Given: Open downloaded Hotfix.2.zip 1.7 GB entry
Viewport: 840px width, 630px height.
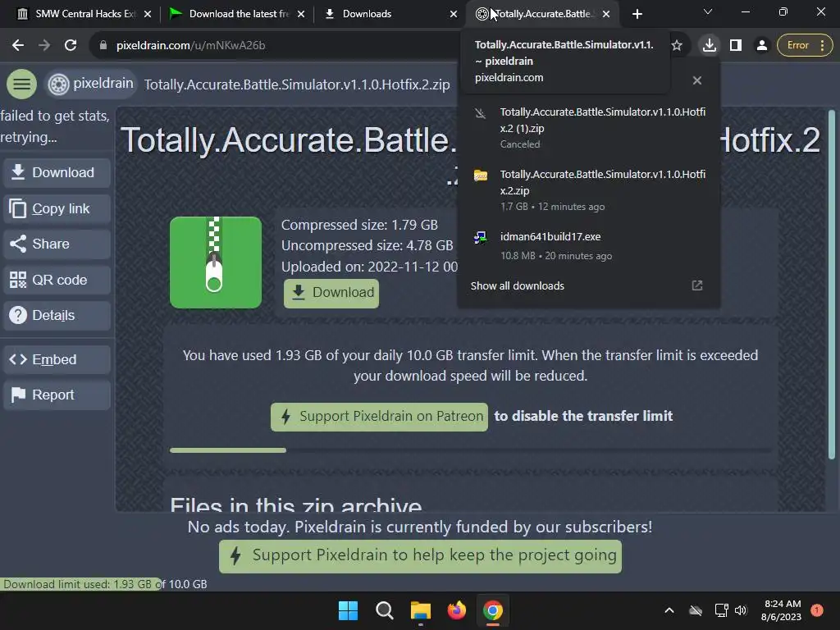Looking at the screenshot, I should click(588, 190).
